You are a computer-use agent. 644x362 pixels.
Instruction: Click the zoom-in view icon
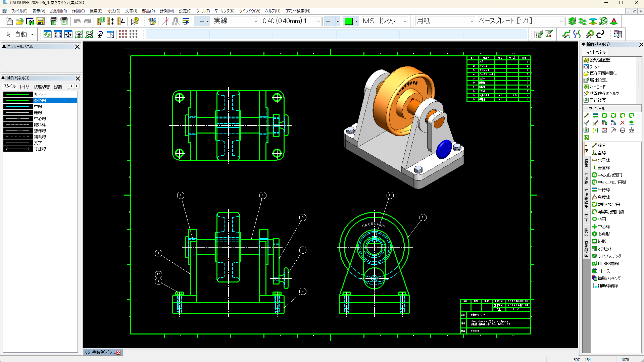79,34
